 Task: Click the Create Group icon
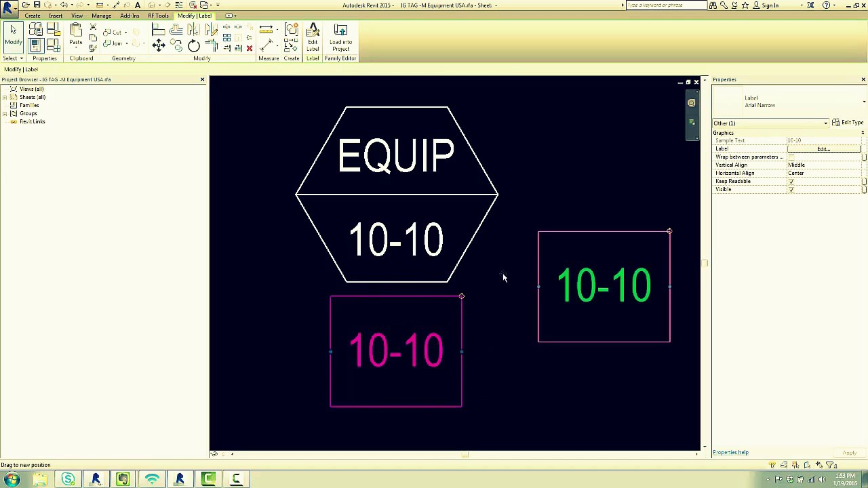292,30
